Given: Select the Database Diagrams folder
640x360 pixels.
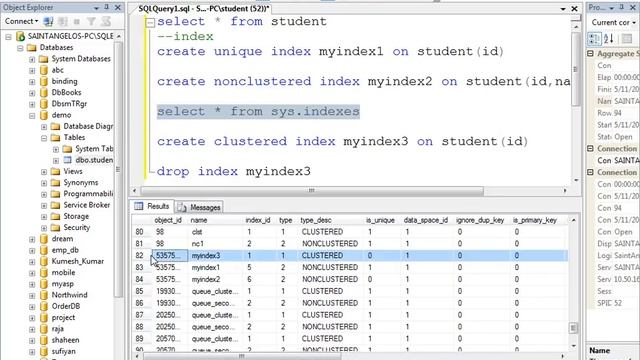Looking at the screenshot, I should 83,126.
